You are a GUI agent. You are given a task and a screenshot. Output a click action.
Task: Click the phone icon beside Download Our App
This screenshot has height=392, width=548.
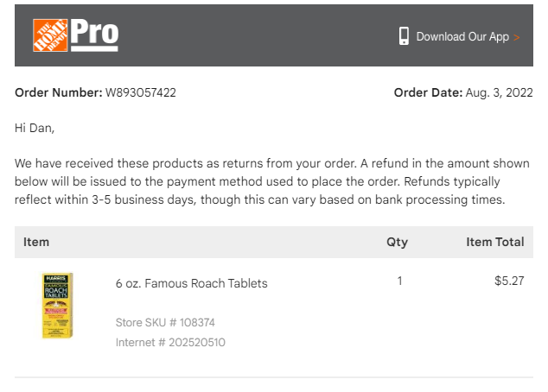coord(404,36)
